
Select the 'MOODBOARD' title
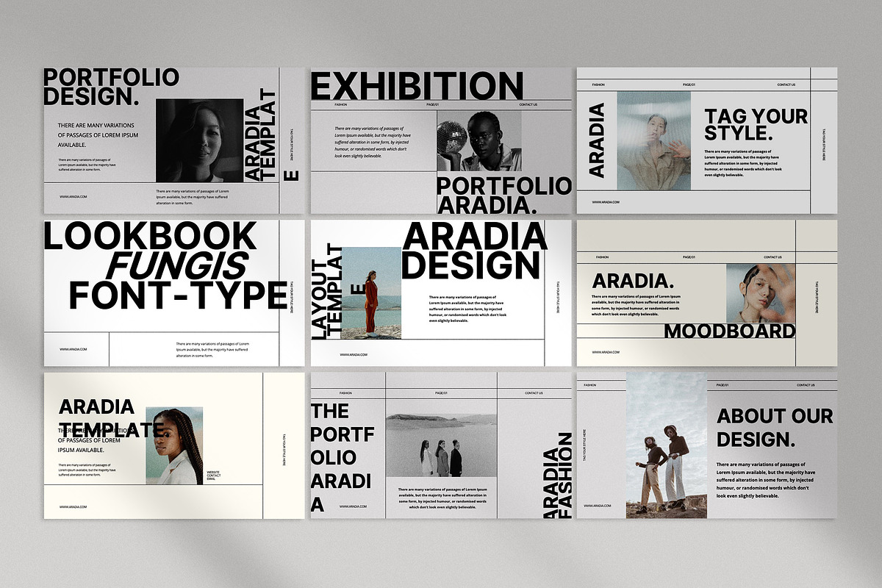(x=730, y=331)
